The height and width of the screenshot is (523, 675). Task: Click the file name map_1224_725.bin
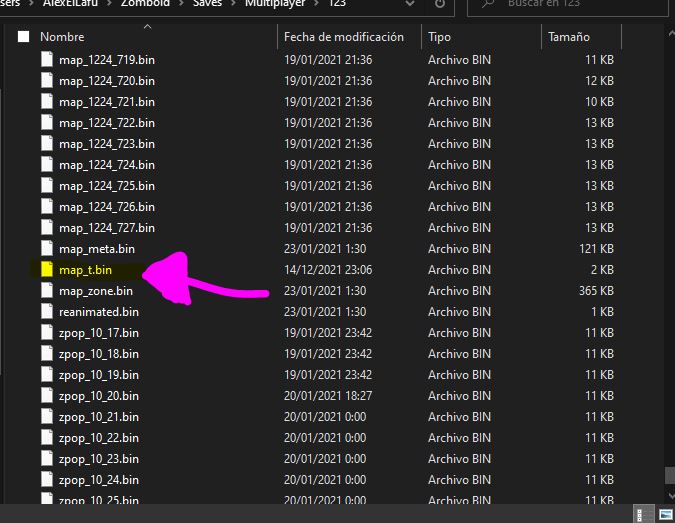tap(107, 186)
